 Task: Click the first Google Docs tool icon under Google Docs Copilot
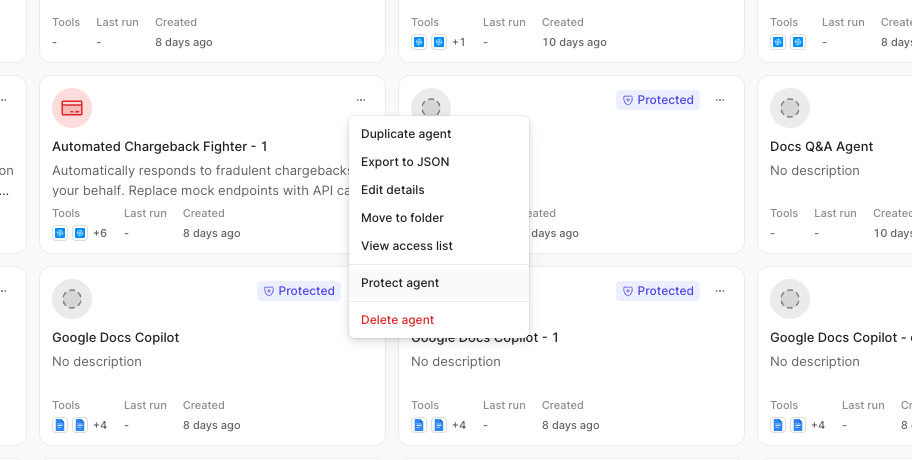click(x=60, y=425)
